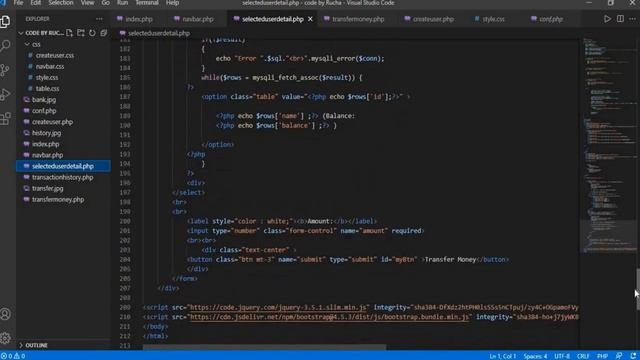The height and width of the screenshot is (360, 640).
Task: Open the Terminal menu
Action: pyautogui.click(x=147, y=3)
